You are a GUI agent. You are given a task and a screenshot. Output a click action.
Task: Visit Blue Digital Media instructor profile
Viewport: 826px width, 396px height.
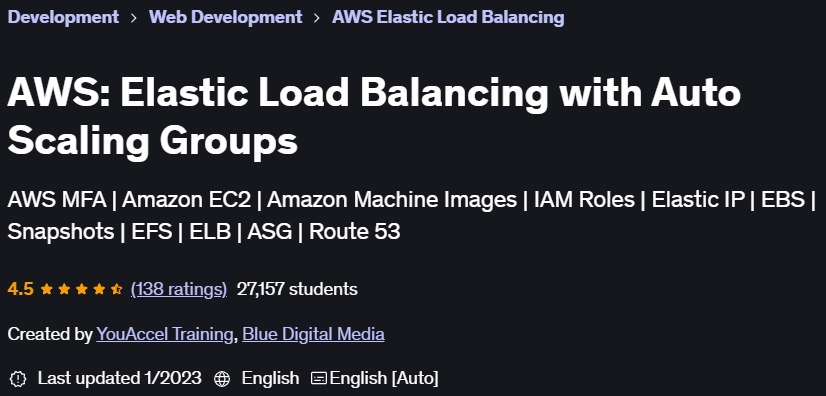313,334
